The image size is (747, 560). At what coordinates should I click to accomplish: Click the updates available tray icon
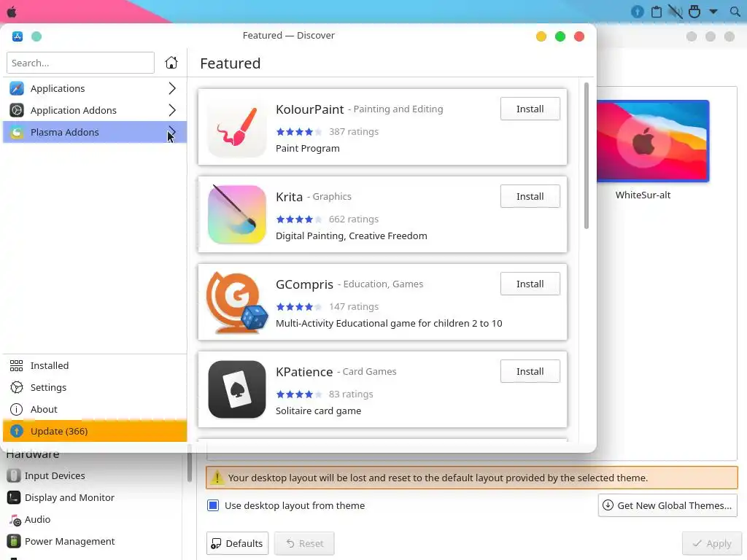(637, 12)
